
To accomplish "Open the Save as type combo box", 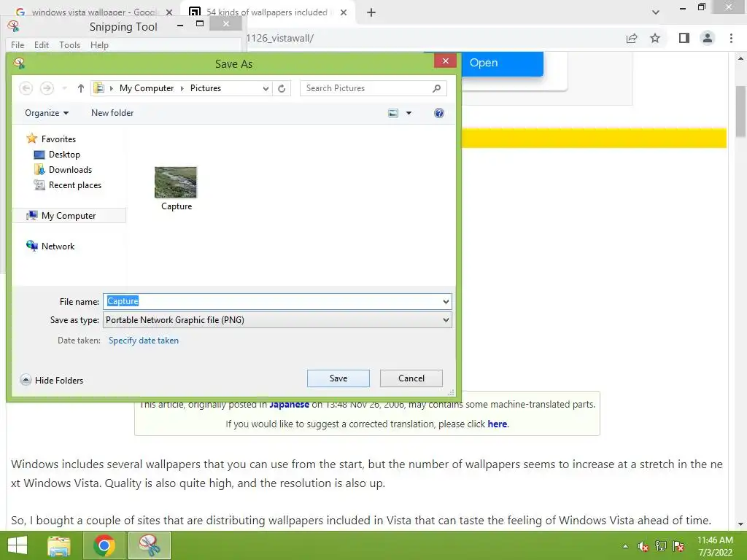I will pos(277,320).
